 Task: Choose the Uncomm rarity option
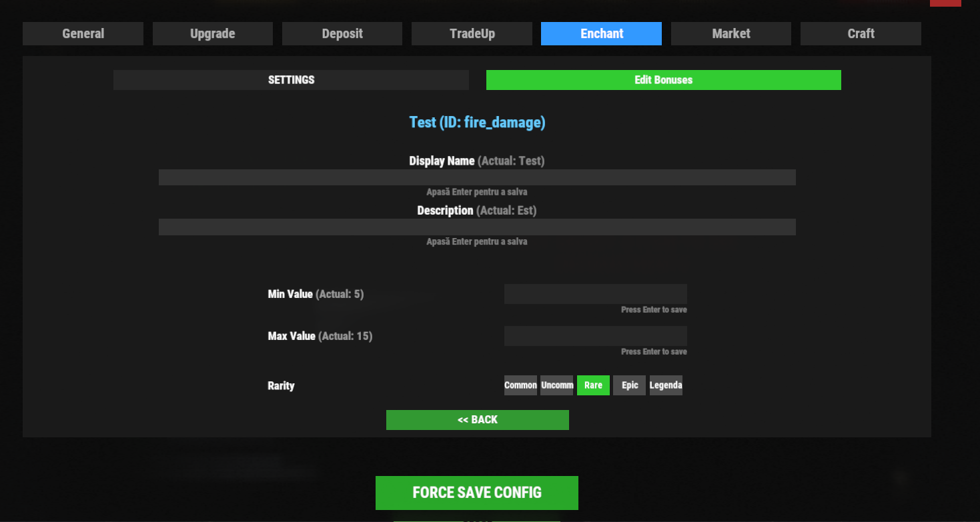556,385
